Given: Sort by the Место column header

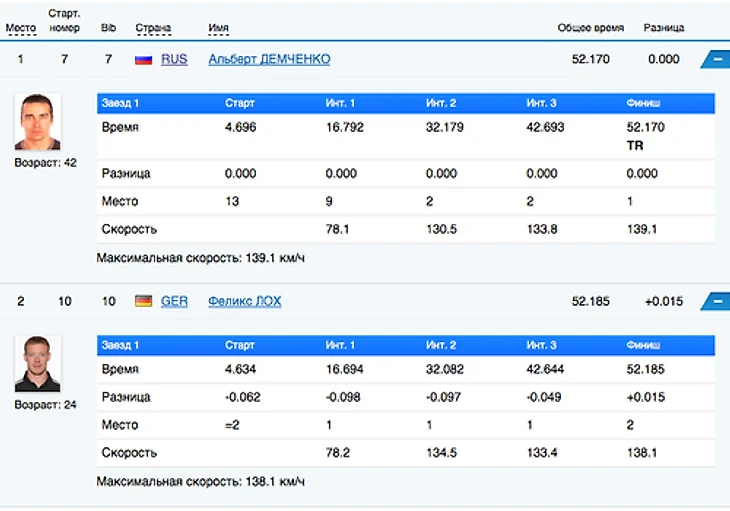Looking at the screenshot, I should coord(21,28).
